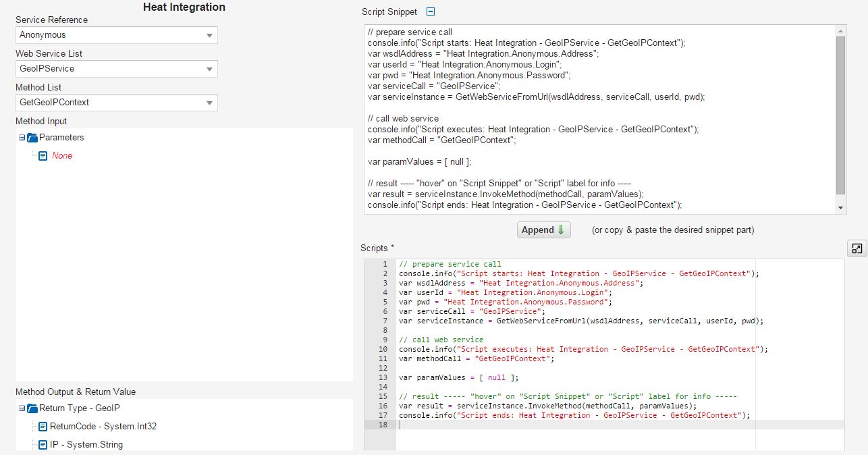Click the Parameters folder icon
The height and width of the screenshot is (455, 868).
32,138
